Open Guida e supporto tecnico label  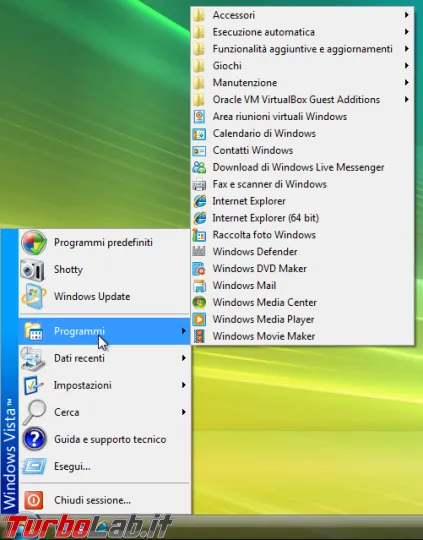point(110,440)
